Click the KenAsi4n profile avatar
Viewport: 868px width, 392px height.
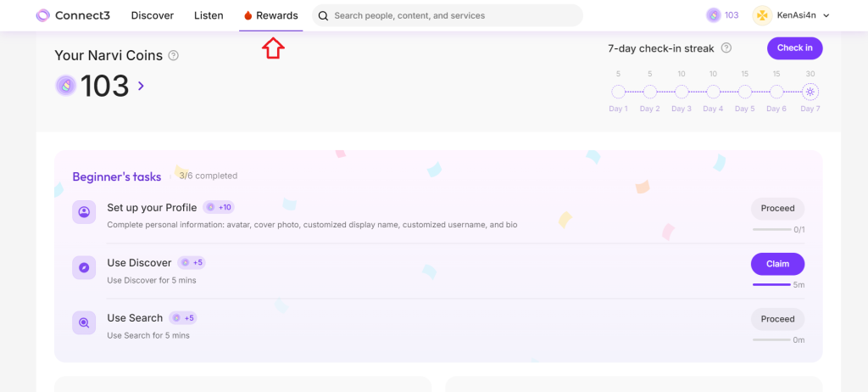point(762,15)
